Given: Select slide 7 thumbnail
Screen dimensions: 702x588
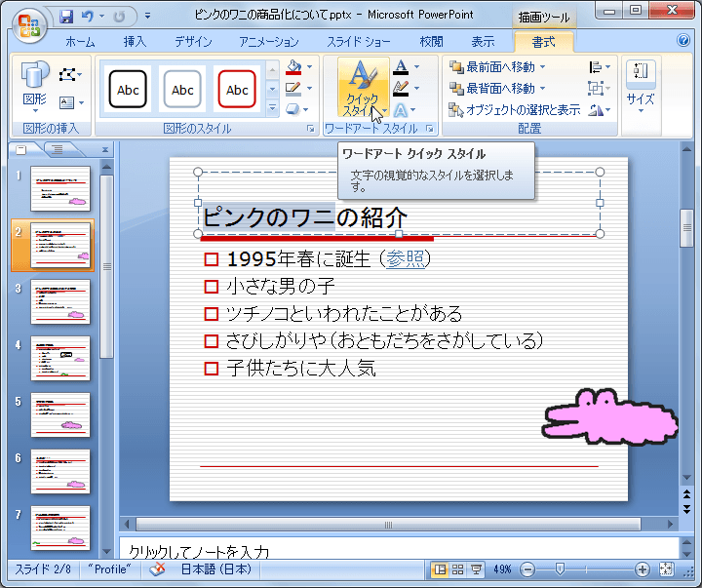Looking at the screenshot, I should point(60,529).
